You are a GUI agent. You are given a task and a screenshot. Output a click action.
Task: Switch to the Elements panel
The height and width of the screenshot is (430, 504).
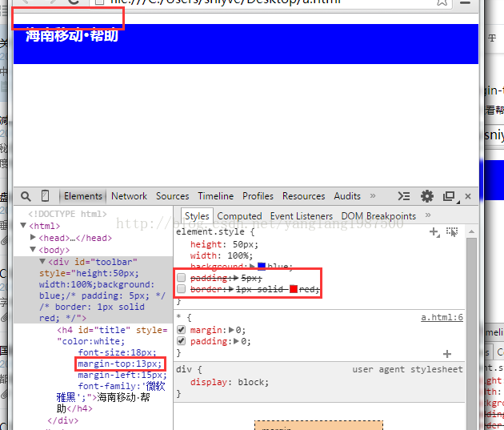point(83,196)
